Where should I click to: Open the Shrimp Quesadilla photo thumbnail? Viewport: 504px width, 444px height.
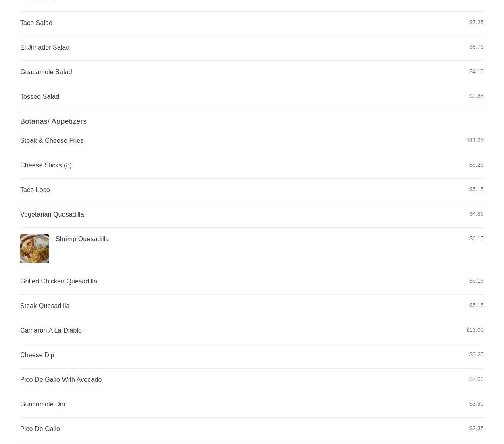coord(35,249)
